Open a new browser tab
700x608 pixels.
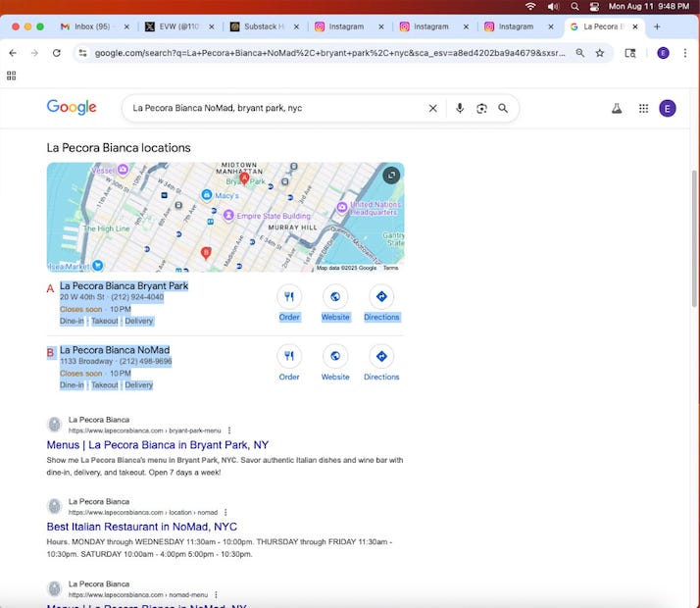tap(657, 26)
